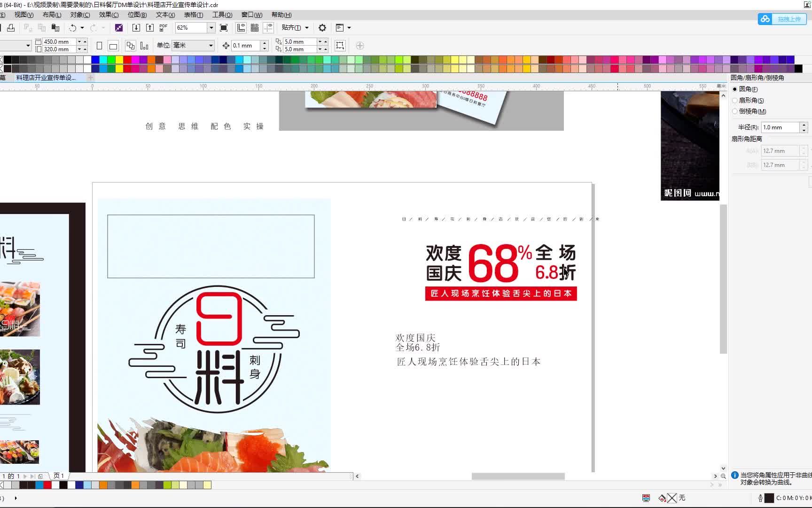Open the 窗口(W) menu

[x=252, y=15]
